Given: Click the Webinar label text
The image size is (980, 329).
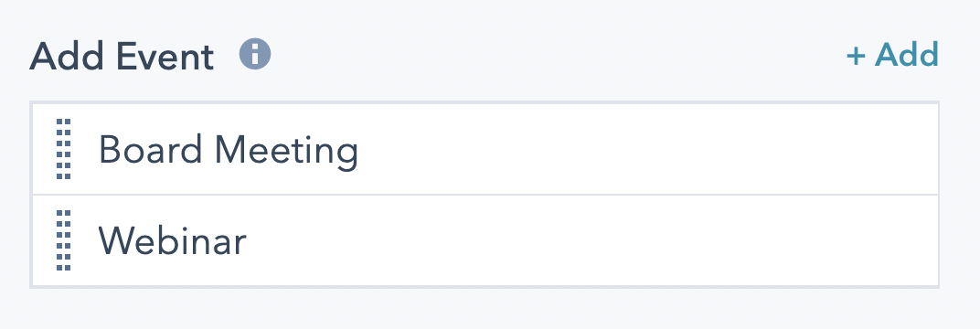Looking at the screenshot, I should coord(173,240).
